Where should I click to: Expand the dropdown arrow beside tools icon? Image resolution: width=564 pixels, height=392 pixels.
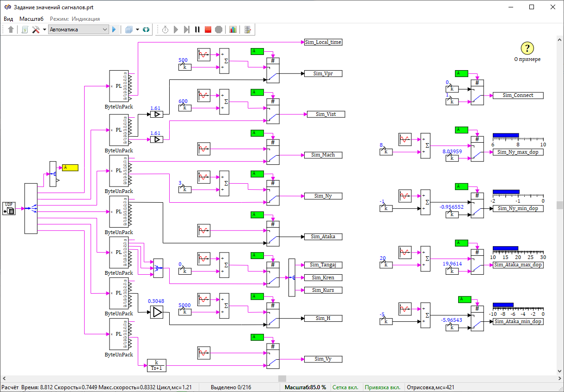coord(44,30)
